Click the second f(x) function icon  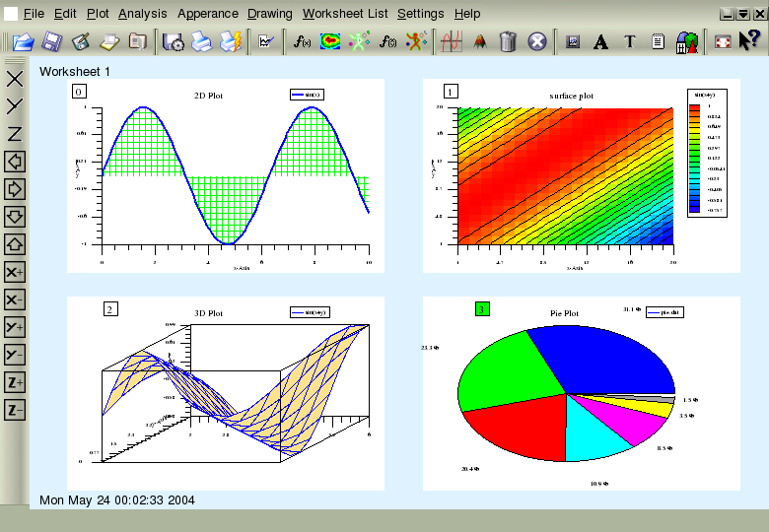coord(387,42)
